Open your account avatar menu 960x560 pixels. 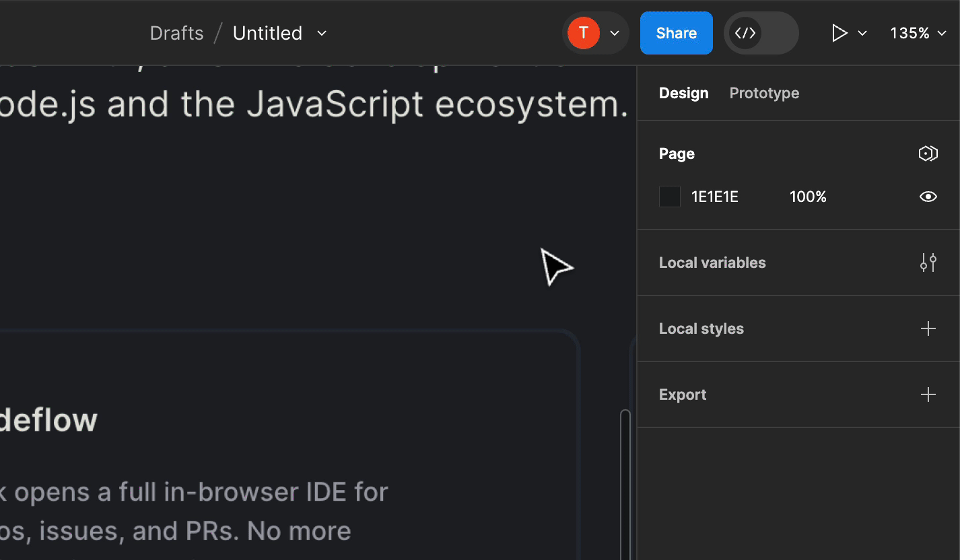583,32
